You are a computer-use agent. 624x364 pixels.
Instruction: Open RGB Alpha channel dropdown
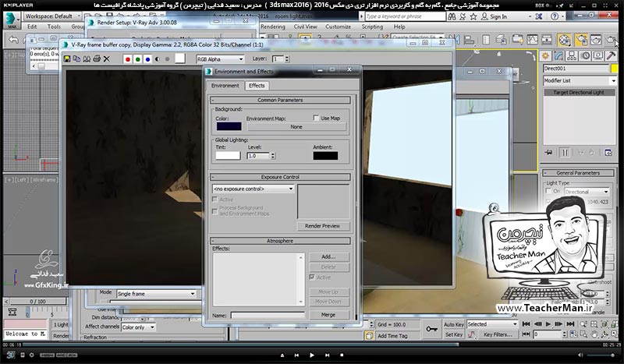point(220,59)
